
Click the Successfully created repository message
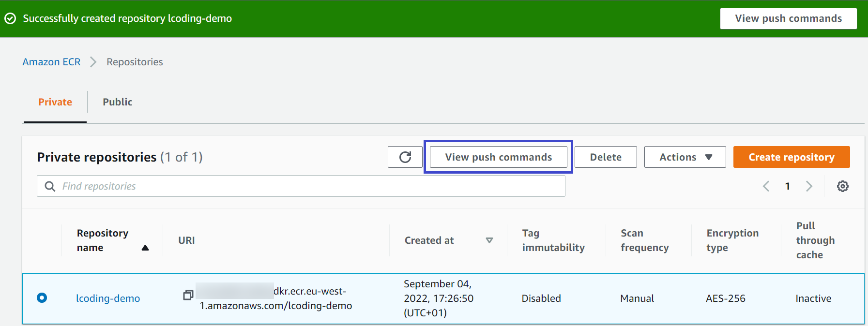tap(127, 18)
